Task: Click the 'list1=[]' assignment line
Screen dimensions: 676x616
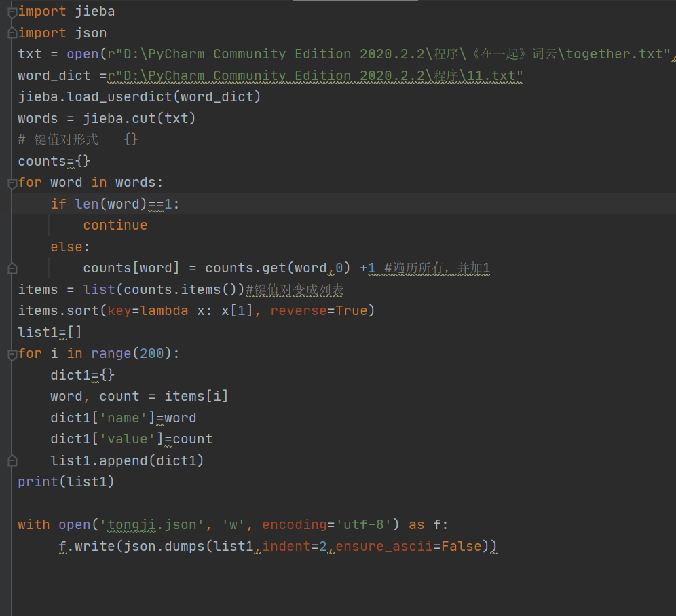Action: [50, 332]
